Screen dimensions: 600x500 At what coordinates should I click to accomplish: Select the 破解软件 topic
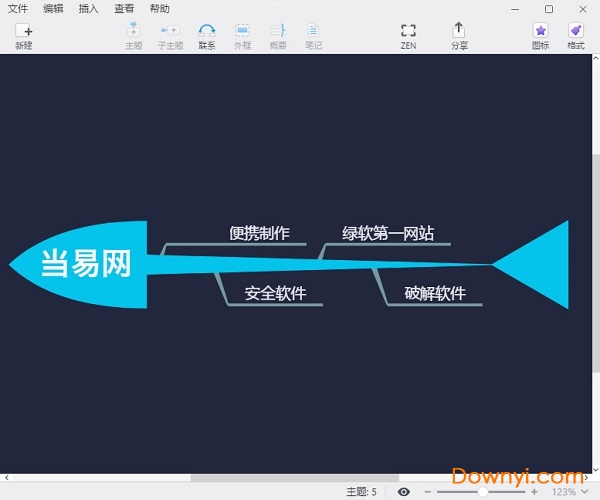435,293
